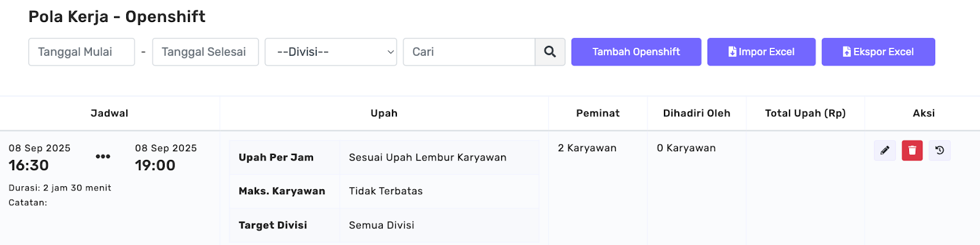Click the Dihadiri Oleh column header

point(696,113)
